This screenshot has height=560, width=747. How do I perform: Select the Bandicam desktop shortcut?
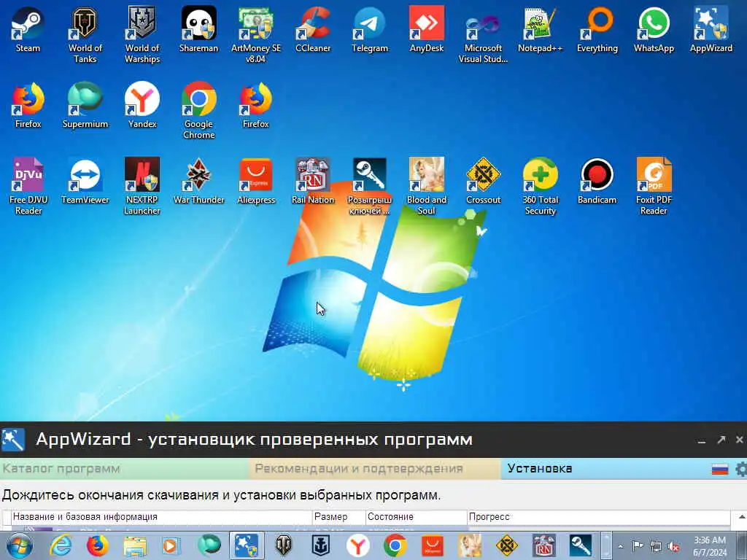[597, 181]
